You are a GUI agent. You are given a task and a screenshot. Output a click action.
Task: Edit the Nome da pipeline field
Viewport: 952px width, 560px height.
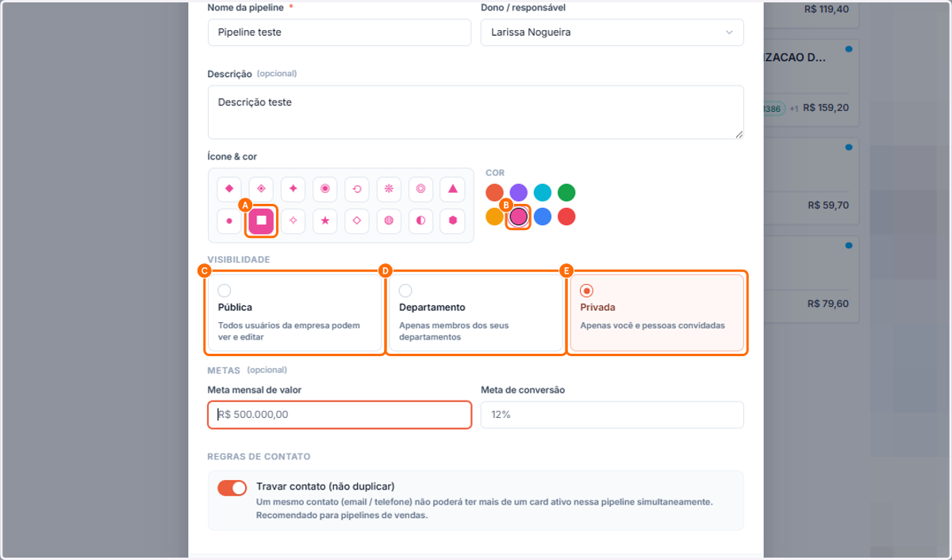coord(340,33)
